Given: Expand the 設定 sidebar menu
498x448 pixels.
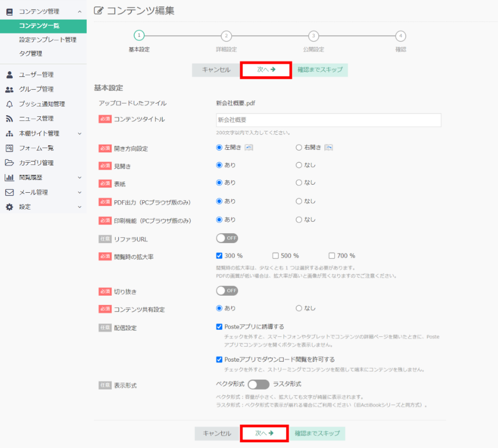Looking at the screenshot, I should click(x=79, y=207).
